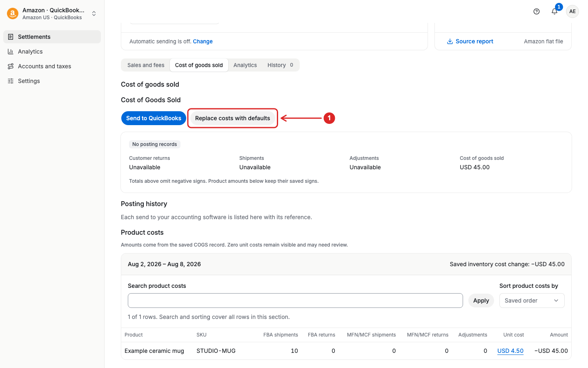The width and height of the screenshot is (588, 368).
Task: Click the Change automatic sending link
Action: [x=203, y=41]
